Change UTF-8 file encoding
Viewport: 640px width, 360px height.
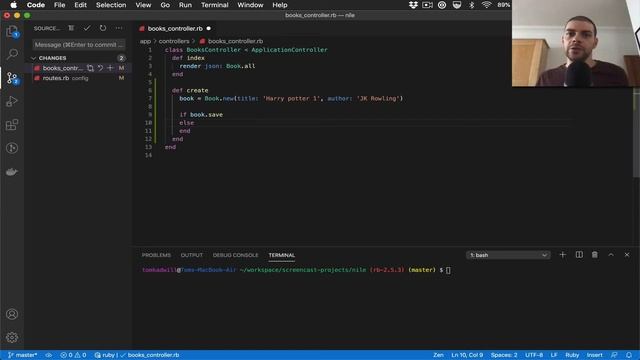coord(534,355)
